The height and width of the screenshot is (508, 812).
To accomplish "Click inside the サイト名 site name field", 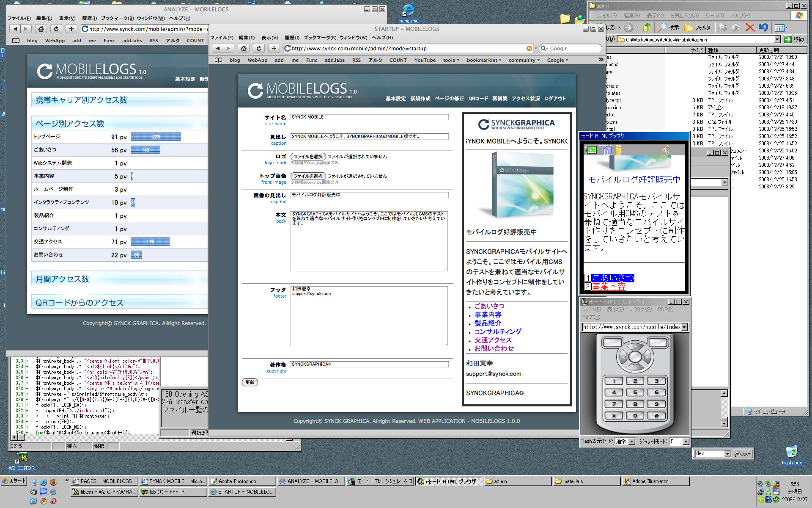I will point(370,117).
